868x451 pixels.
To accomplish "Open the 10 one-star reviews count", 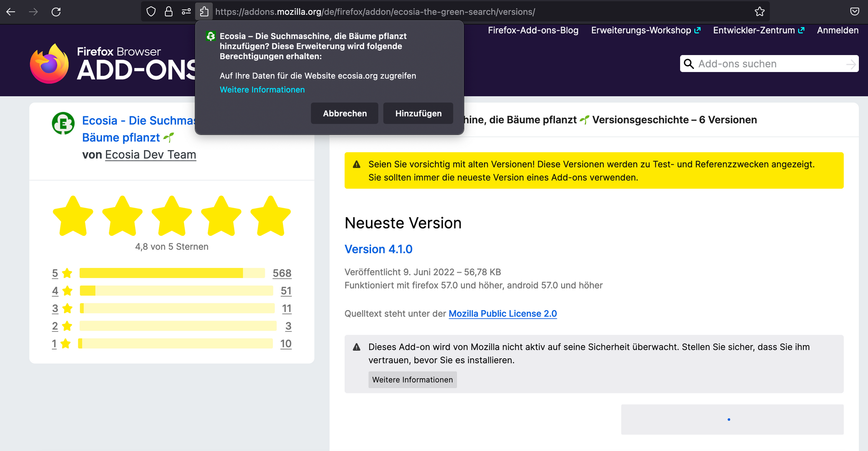I will tap(286, 344).
